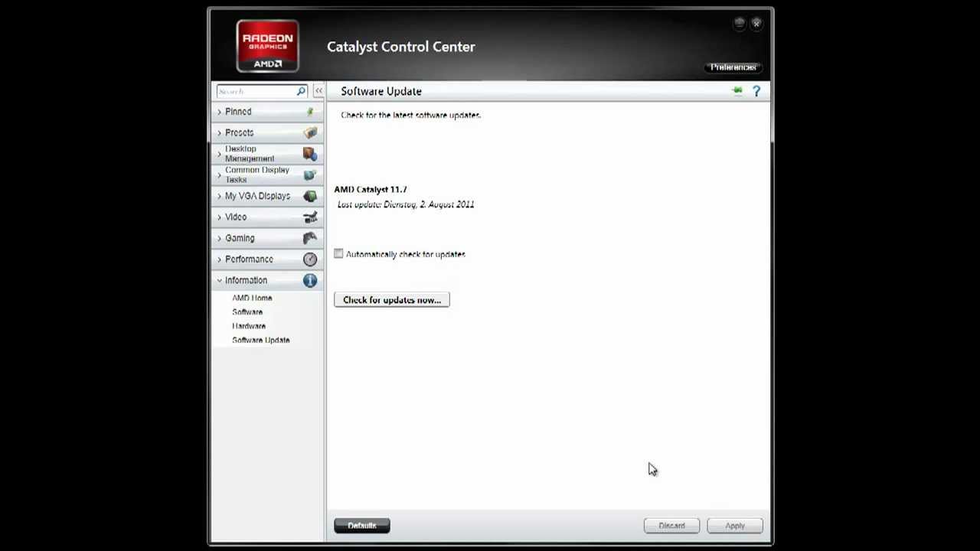This screenshot has height=551, width=980.
Task: Click the Common Display Tasks icon
Action: point(310,174)
